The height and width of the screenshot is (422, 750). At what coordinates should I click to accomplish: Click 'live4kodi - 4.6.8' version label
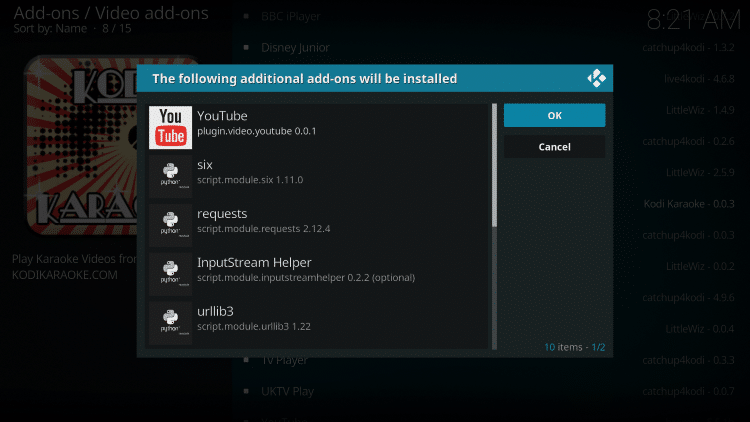point(699,79)
